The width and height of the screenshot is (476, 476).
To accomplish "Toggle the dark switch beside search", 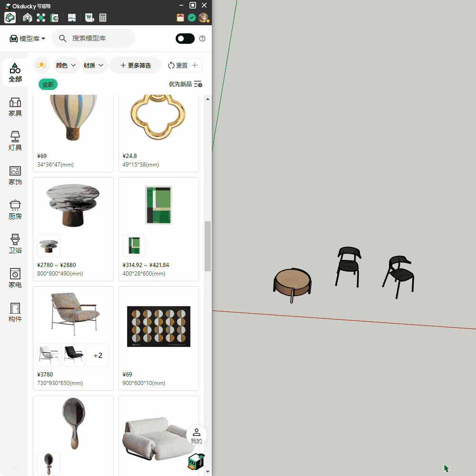I will 185,39.
